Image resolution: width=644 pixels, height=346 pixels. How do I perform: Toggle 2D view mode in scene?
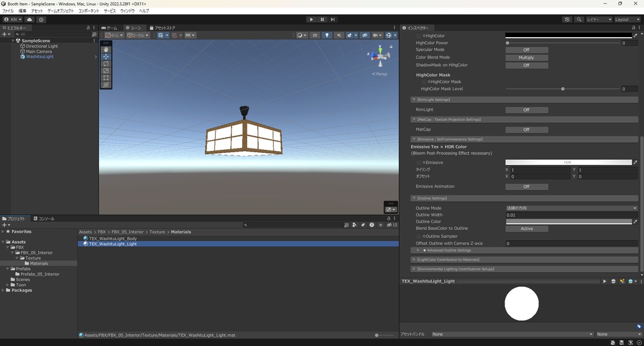coord(315,35)
